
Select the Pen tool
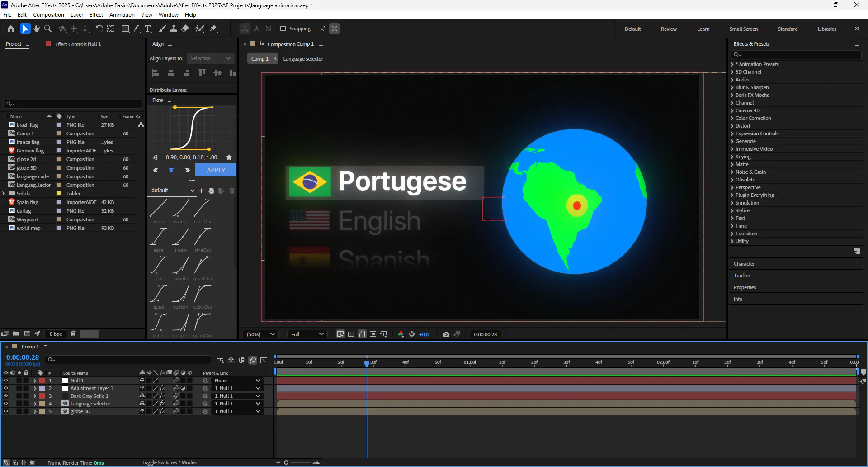[x=137, y=29]
